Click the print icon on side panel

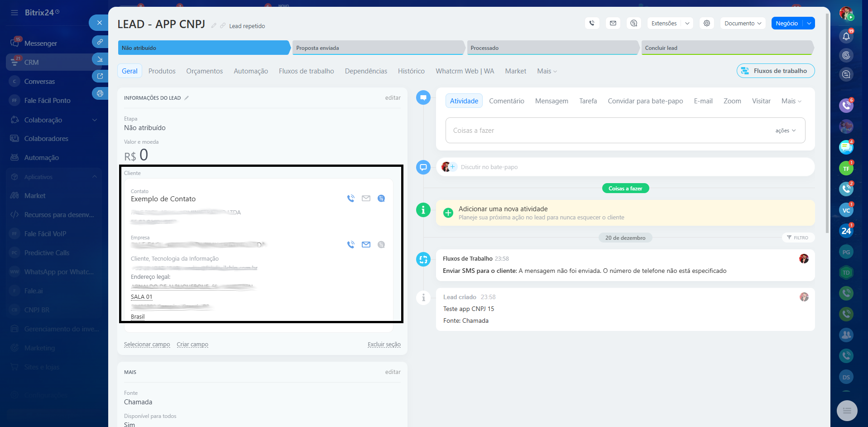tap(100, 93)
